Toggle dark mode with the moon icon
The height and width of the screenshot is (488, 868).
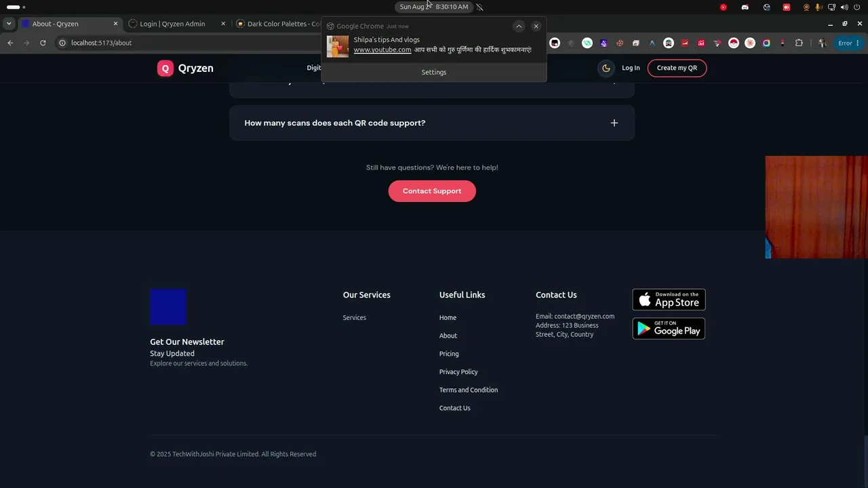606,68
